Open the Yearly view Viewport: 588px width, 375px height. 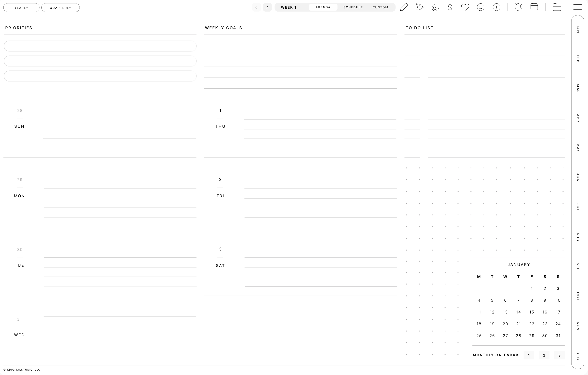21,8
